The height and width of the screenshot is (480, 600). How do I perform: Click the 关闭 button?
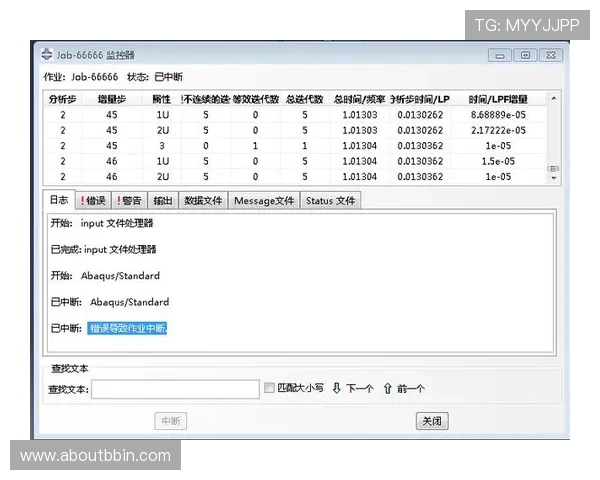coord(432,421)
